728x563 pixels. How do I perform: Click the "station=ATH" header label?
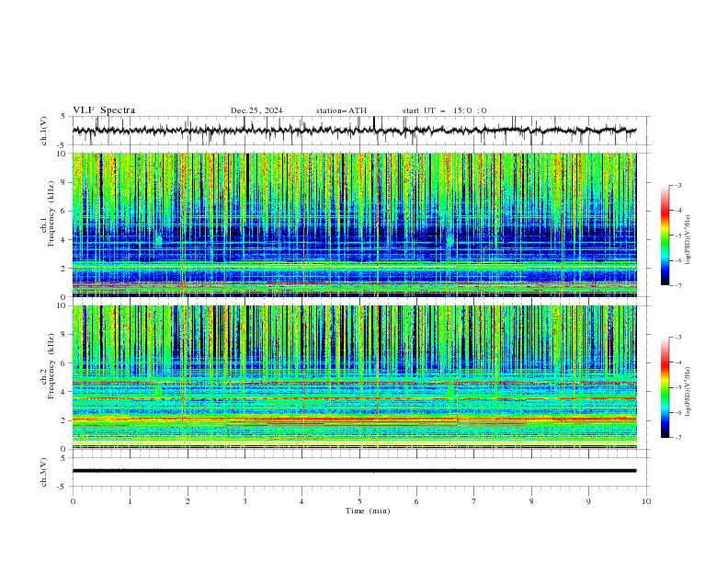341,110
